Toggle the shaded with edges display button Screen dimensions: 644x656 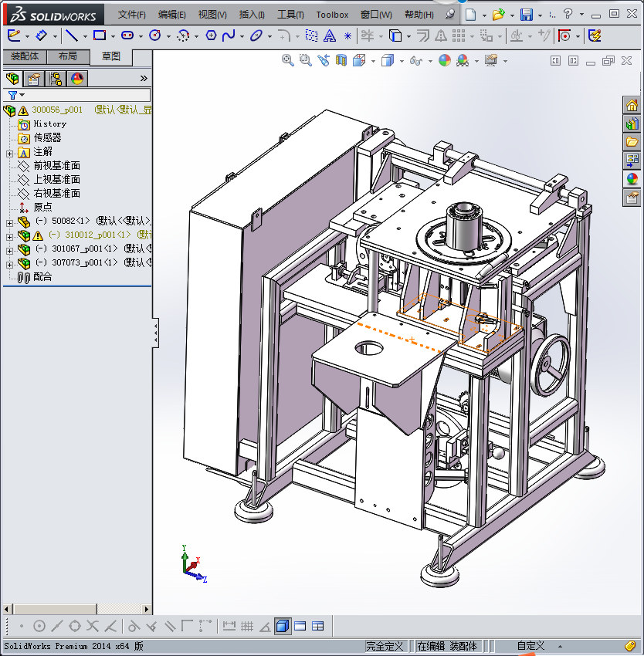[x=283, y=626]
